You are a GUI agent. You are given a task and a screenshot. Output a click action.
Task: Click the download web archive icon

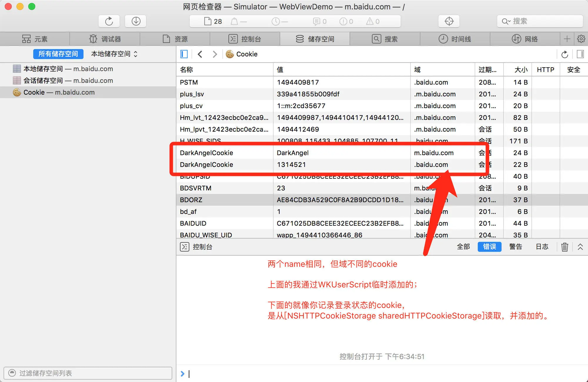(x=136, y=21)
